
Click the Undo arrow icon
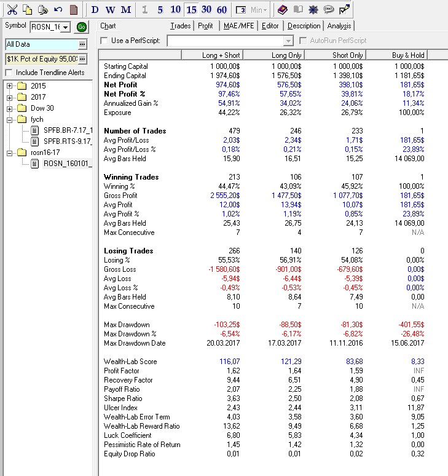pyautogui.click(x=58, y=10)
